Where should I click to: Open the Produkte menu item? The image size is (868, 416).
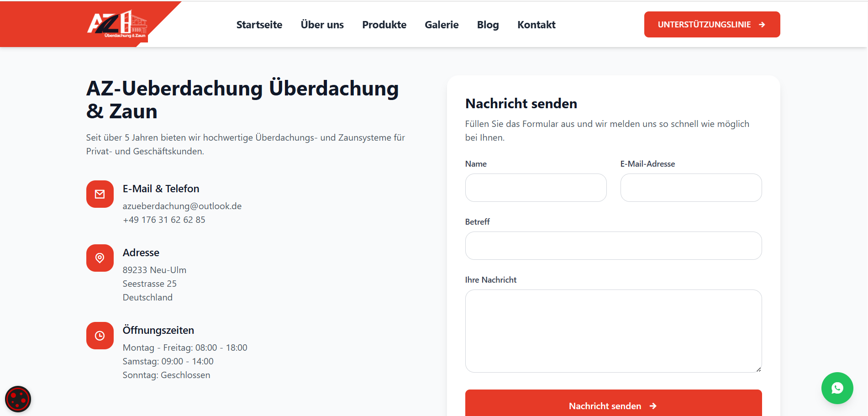(384, 25)
